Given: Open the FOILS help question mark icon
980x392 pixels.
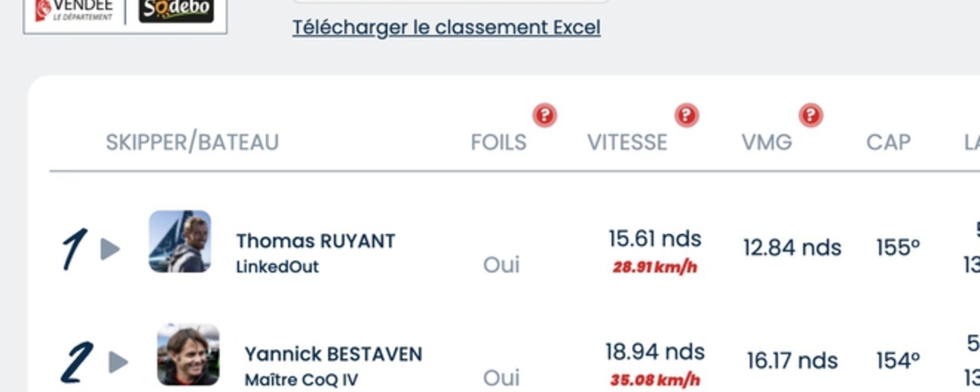Looking at the screenshot, I should click(x=544, y=116).
